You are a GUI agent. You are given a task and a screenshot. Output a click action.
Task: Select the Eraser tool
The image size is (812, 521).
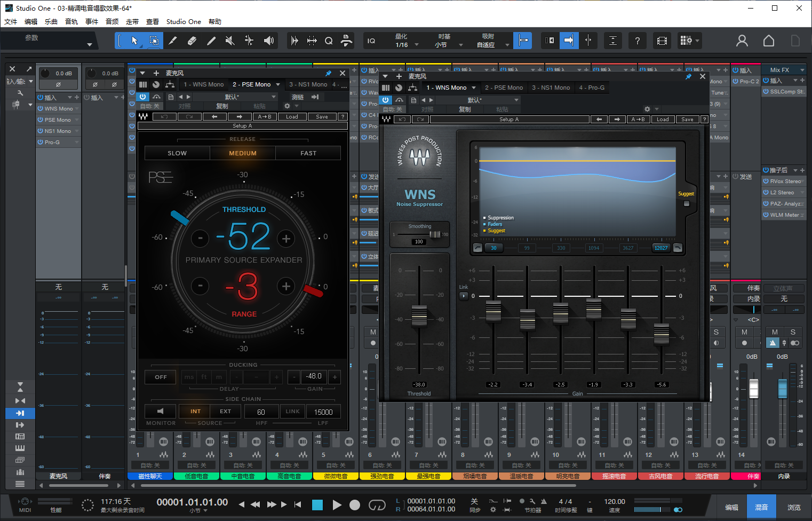pyautogui.click(x=192, y=41)
